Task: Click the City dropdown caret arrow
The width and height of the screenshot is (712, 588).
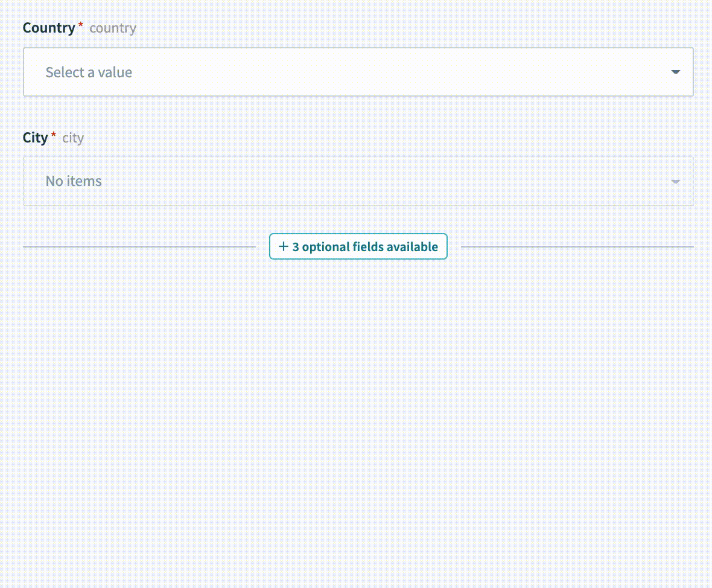Action: tap(675, 181)
